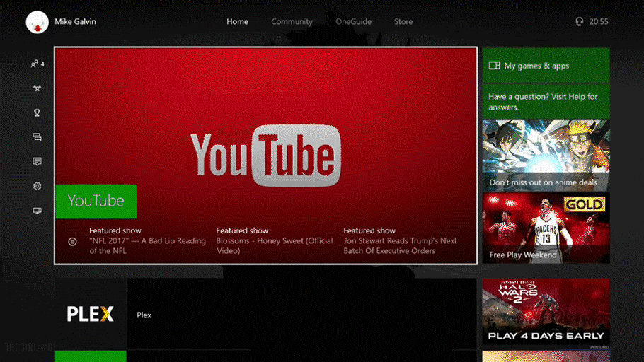Click the PLEX logo tile
644x362 pixels.
click(91, 315)
